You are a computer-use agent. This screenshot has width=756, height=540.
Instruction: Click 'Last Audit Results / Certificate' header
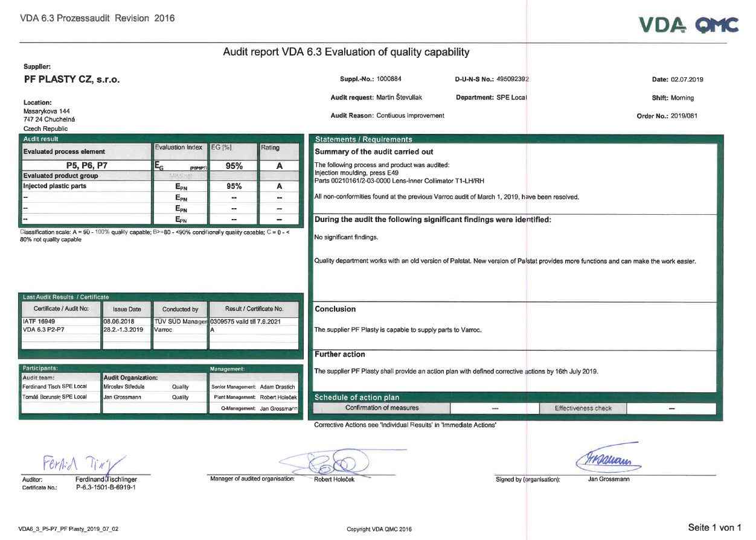tap(66, 297)
